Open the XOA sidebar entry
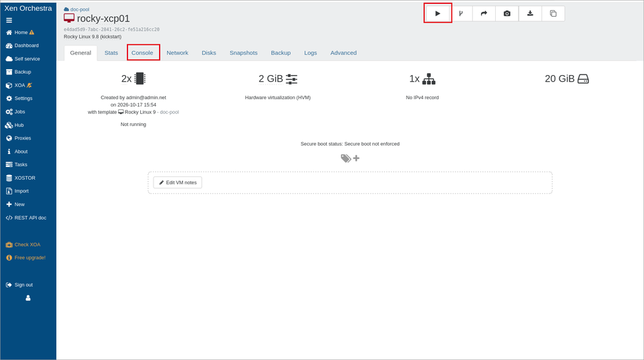Screen dimensions: 644x360 coord(19,85)
